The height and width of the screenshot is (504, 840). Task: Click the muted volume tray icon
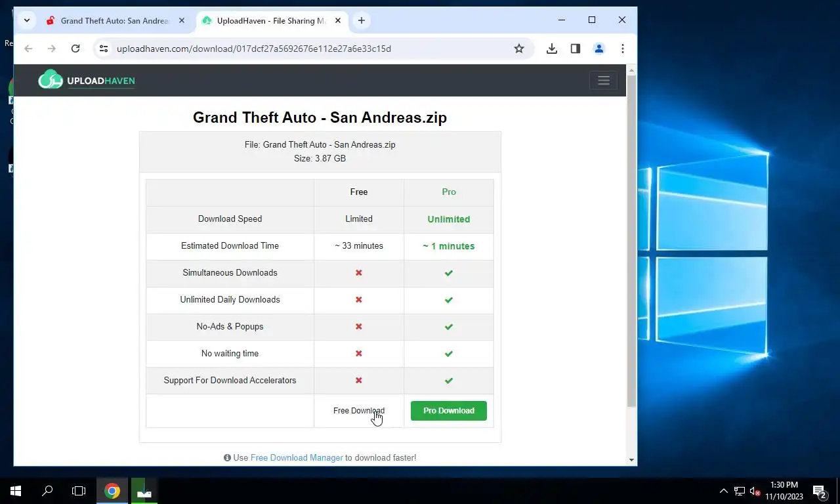pos(755,491)
